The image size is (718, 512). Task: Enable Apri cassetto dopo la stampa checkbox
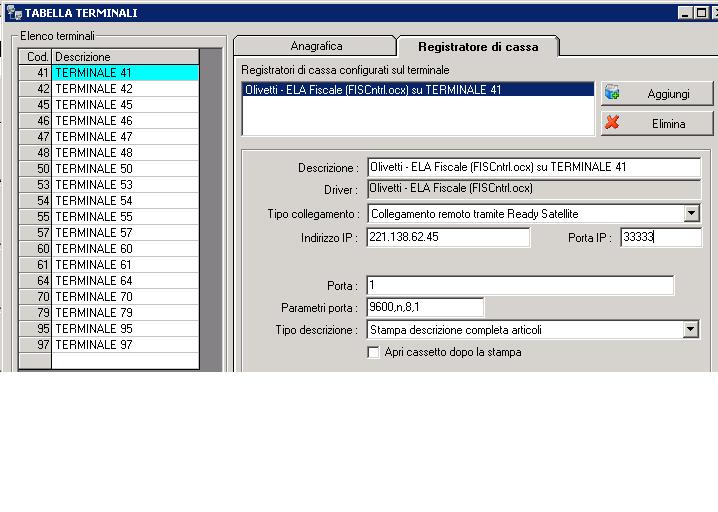tap(374, 352)
